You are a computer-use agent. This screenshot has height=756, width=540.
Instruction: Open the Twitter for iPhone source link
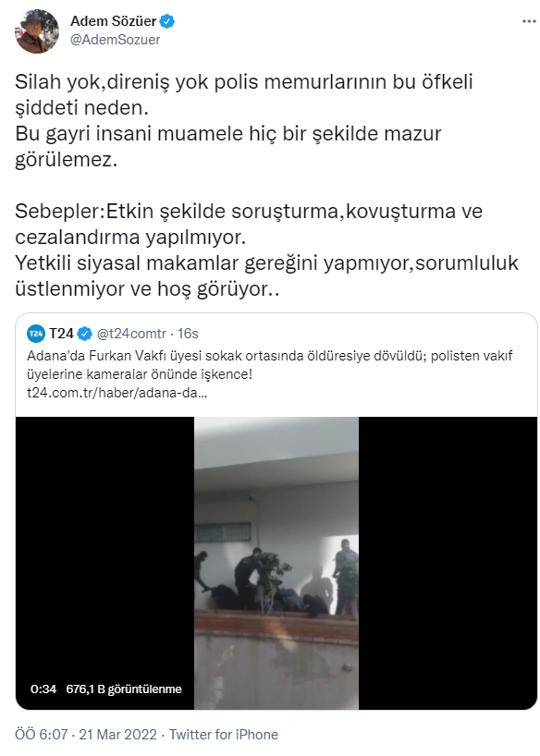point(224,735)
